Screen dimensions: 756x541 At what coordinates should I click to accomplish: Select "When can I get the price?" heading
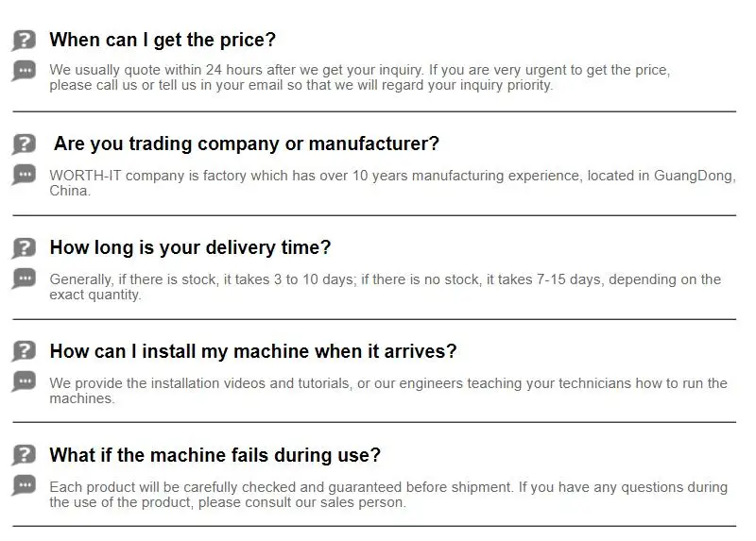[162, 40]
